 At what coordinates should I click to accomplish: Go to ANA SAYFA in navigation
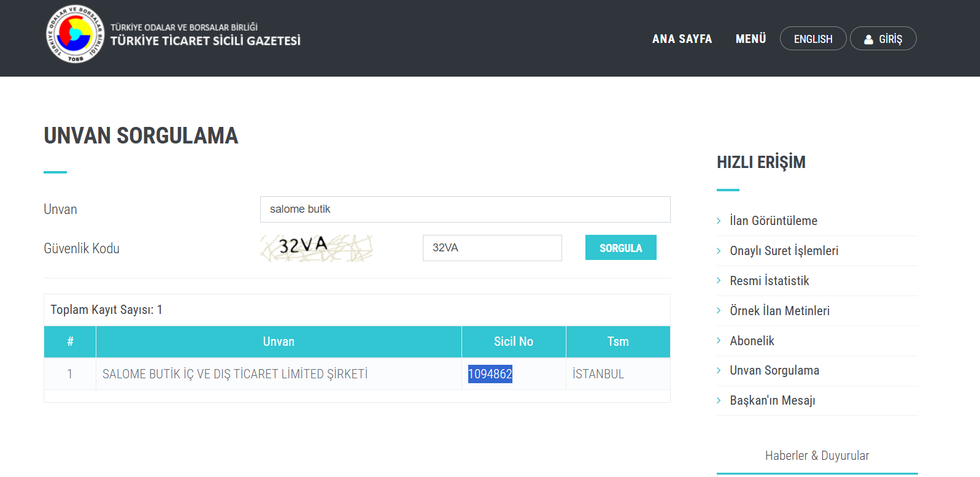tap(682, 39)
